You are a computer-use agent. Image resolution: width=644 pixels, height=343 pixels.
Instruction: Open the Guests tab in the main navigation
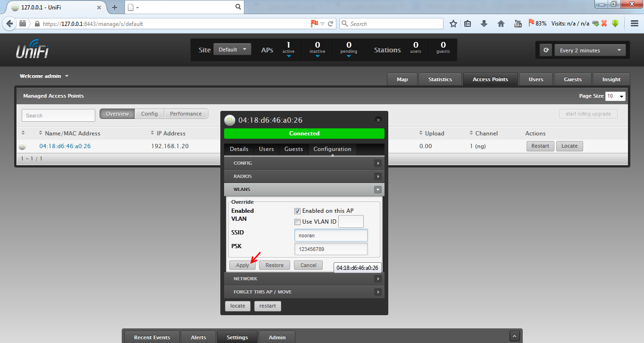573,79
